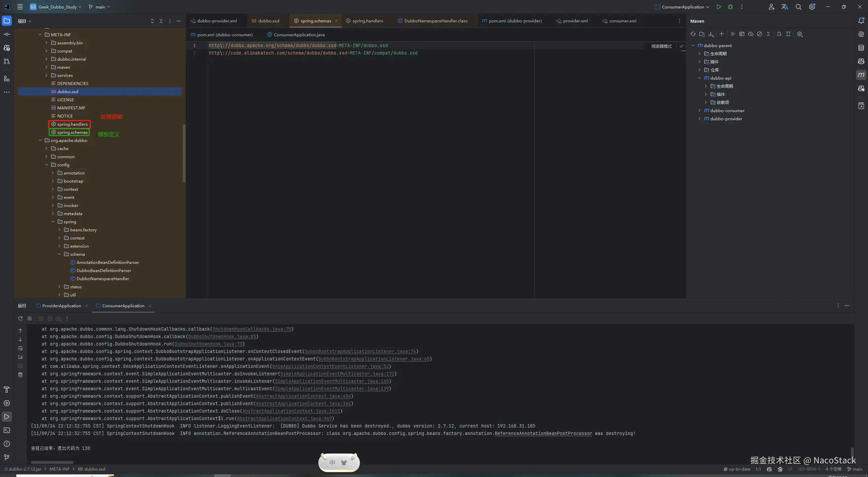
Task: Open the Database tool window icon
Action: coord(861,48)
